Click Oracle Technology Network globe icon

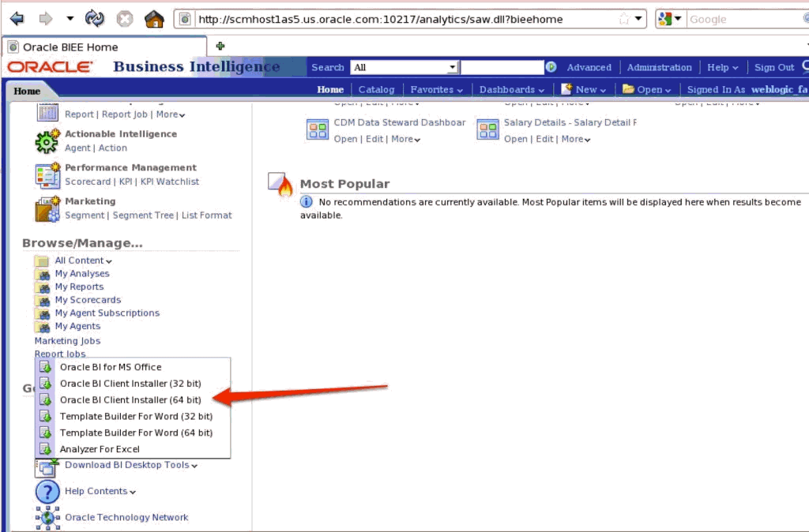47,518
